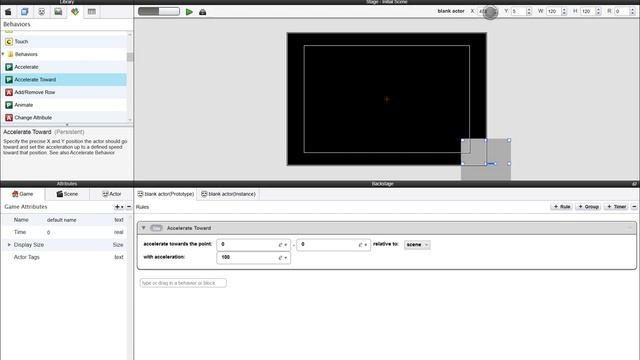Viewport: 640px width, 360px height.
Task: Click the Behaviors folder icon
Action: pyautogui.click(x=11, y=54)
